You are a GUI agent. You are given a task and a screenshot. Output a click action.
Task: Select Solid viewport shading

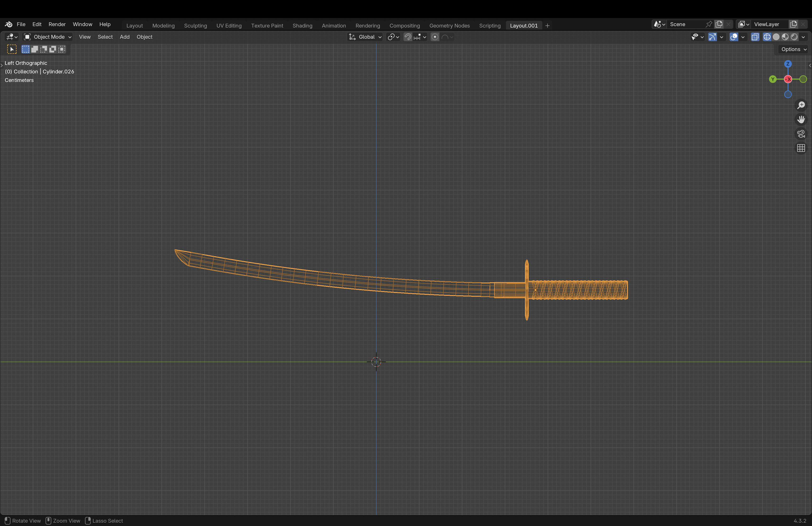776,37
